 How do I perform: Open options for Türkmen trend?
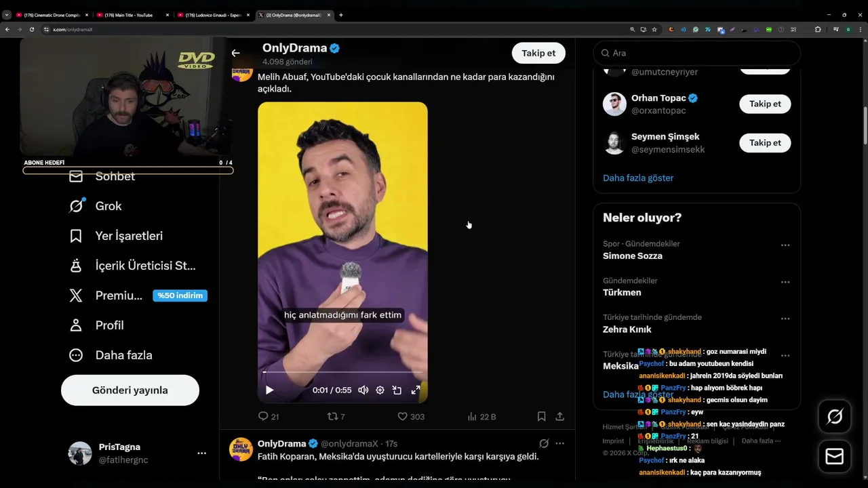(785, 282)
